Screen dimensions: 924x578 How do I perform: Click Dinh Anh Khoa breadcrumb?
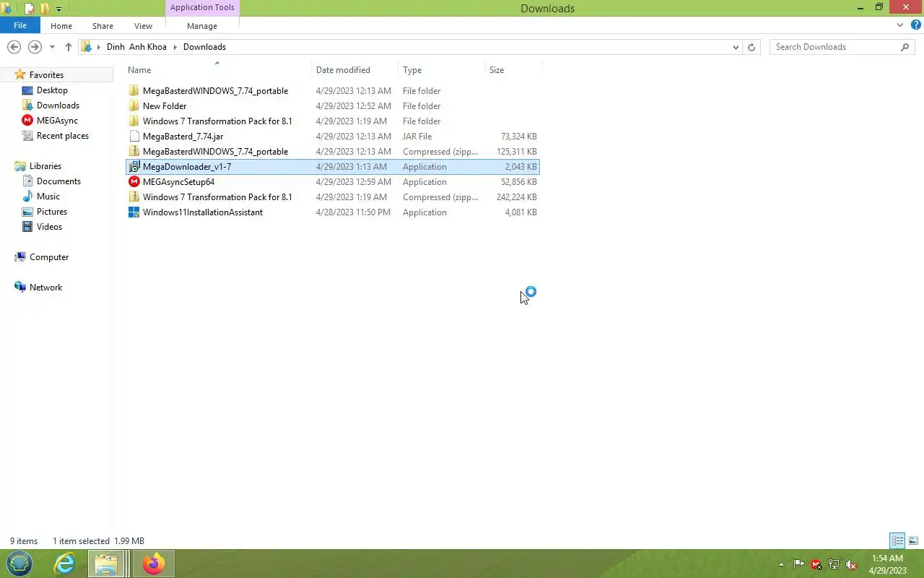[136, 47]
